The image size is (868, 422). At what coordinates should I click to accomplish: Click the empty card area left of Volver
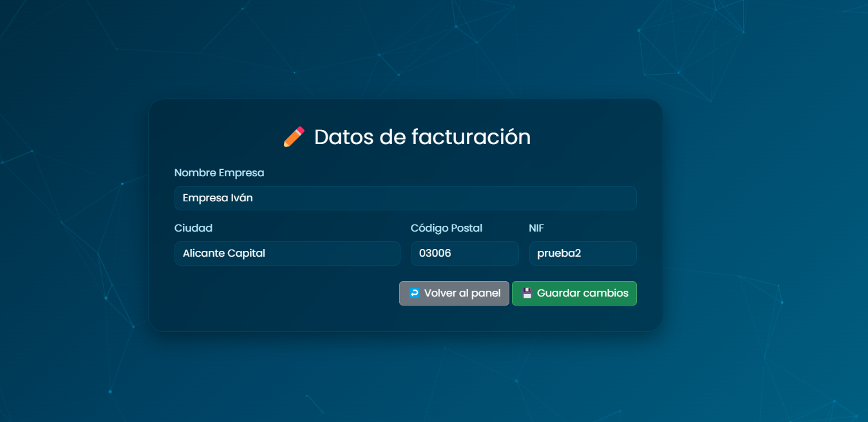tap(283, 293)
